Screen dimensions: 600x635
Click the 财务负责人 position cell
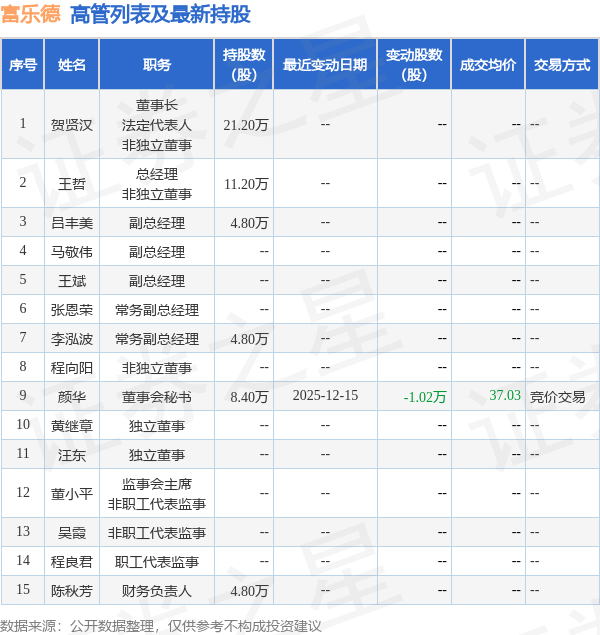157,591
